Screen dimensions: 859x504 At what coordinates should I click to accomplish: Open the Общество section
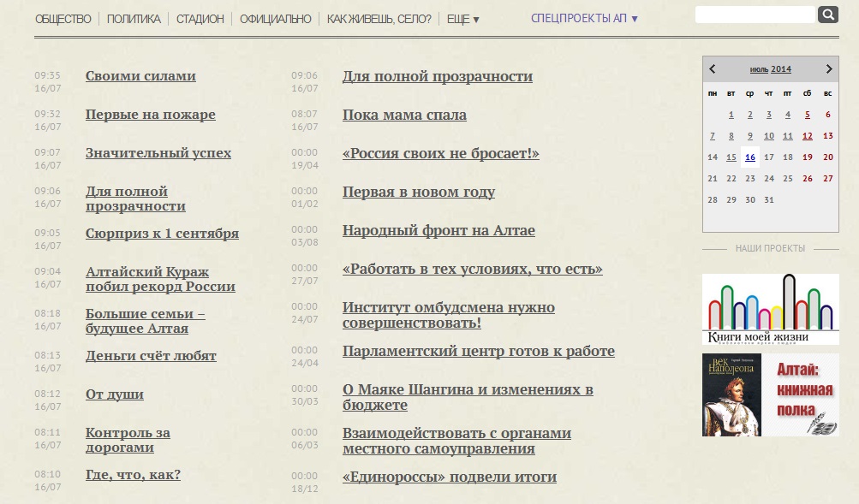click(63, 19)
